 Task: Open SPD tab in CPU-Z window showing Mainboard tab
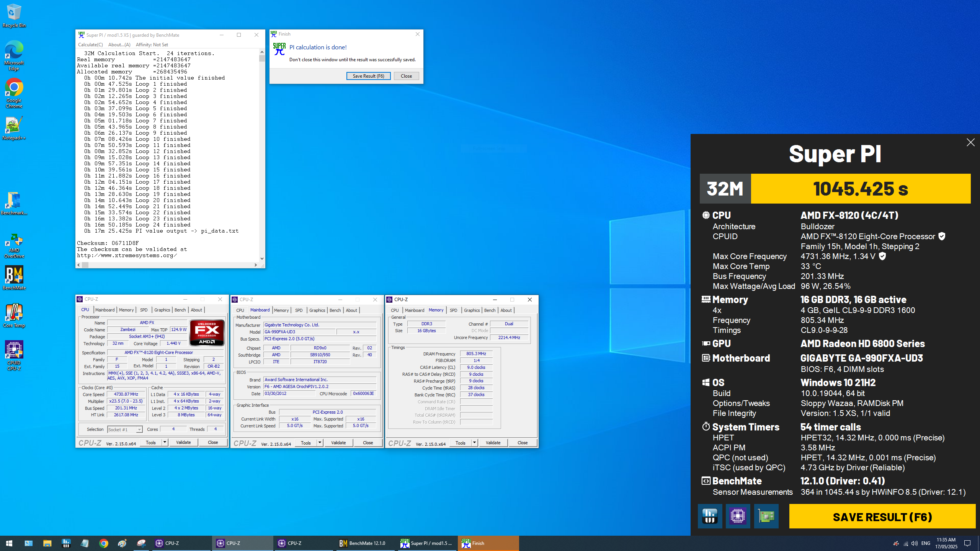click(x=299, y=310)
